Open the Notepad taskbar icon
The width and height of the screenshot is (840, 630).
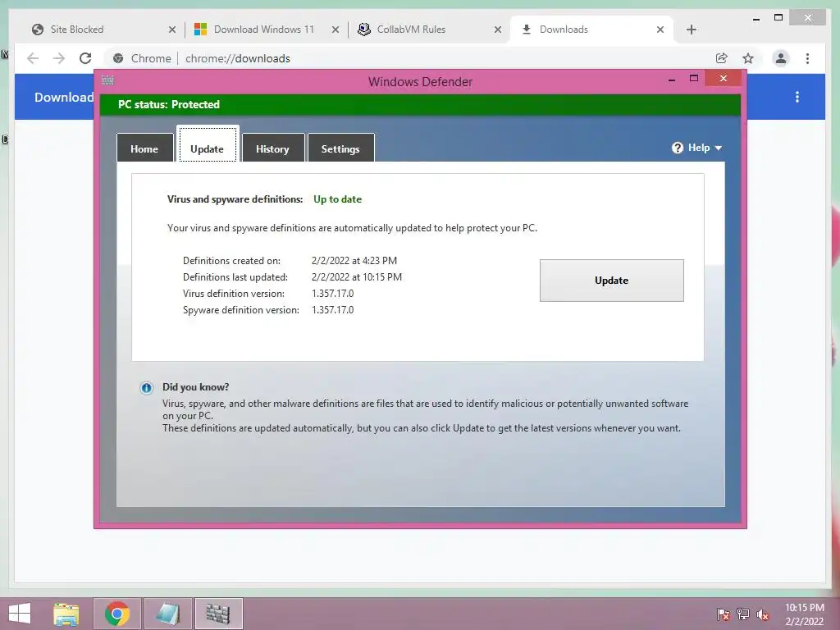(167, 614)
